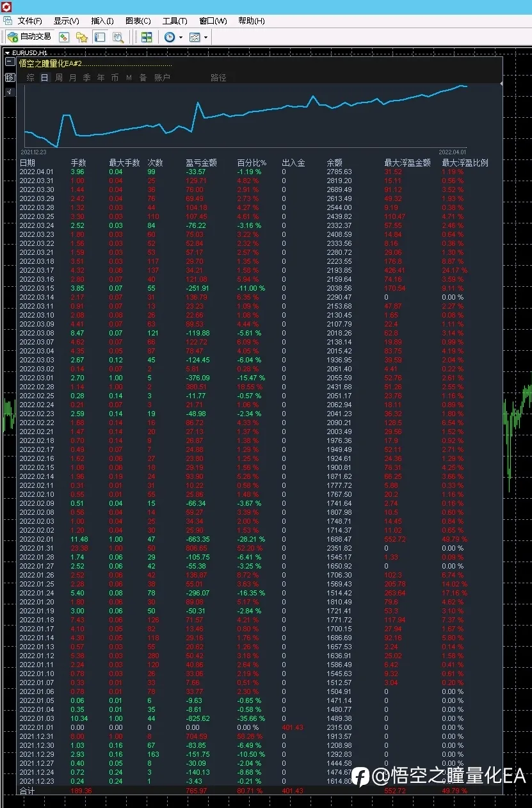Click the 合计 total row label

click(28, 791)
